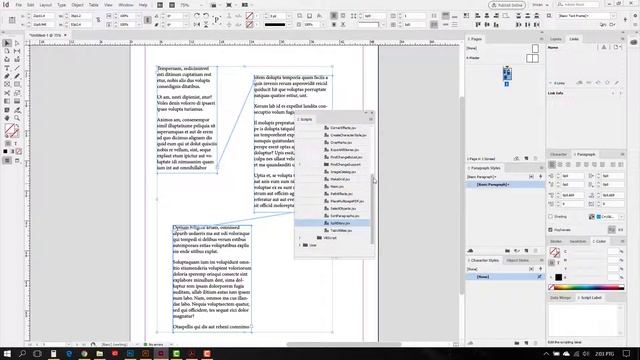640x360 pixels.
Task: Select the Hand tool
Action: click(7, 118)
